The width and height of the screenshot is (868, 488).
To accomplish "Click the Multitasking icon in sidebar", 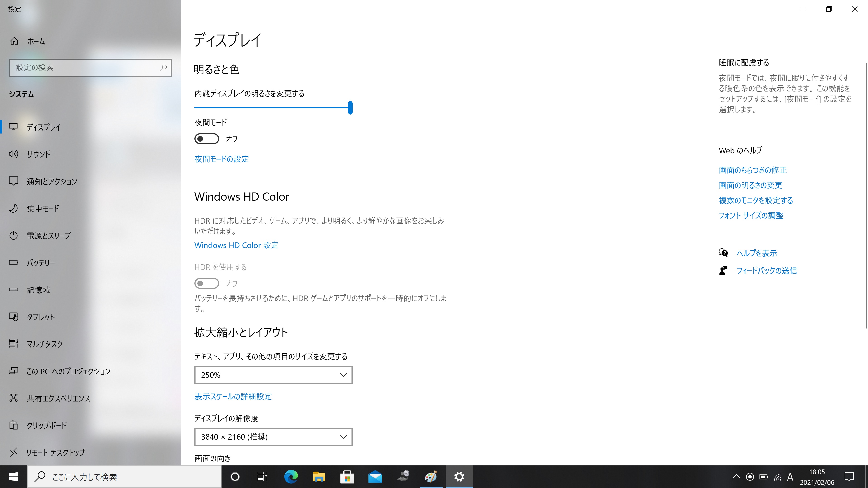I will coord(14,343).
